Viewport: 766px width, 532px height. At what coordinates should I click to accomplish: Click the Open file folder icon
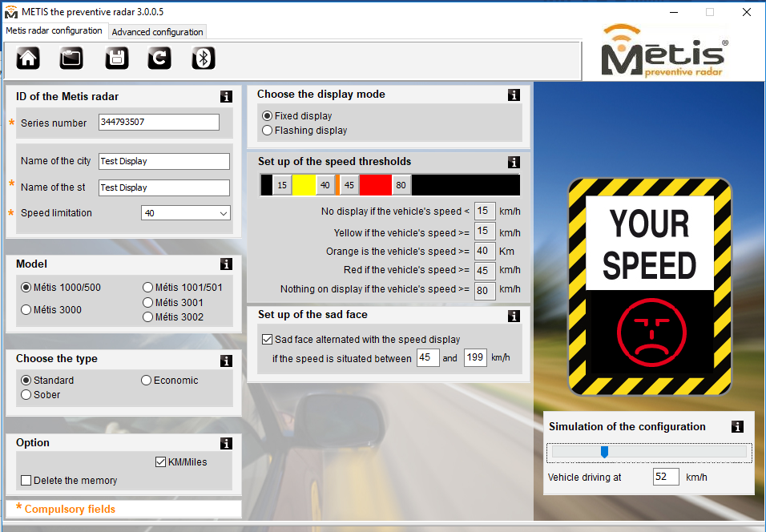tap(72, 58)
